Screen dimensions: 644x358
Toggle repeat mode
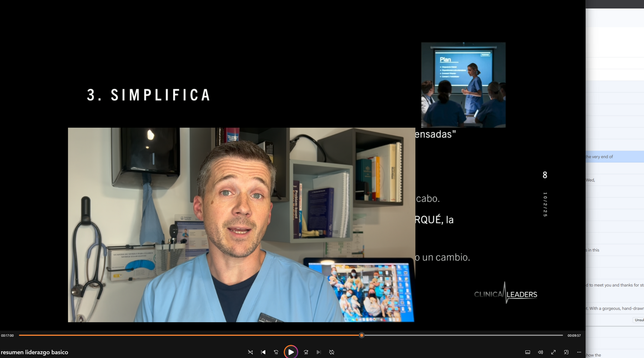pyautogui.click(x=331, y=352)
